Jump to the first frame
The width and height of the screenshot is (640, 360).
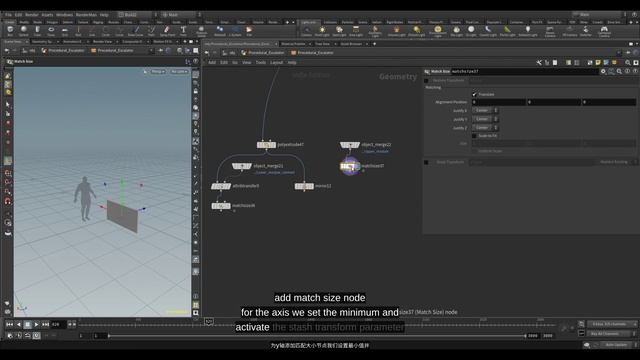coord(9,324)
